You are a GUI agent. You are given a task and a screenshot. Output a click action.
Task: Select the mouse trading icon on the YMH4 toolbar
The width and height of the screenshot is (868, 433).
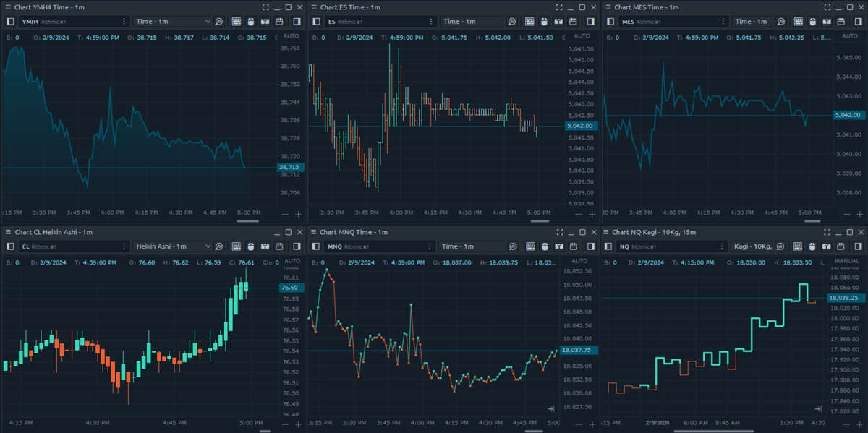point(251,21)
